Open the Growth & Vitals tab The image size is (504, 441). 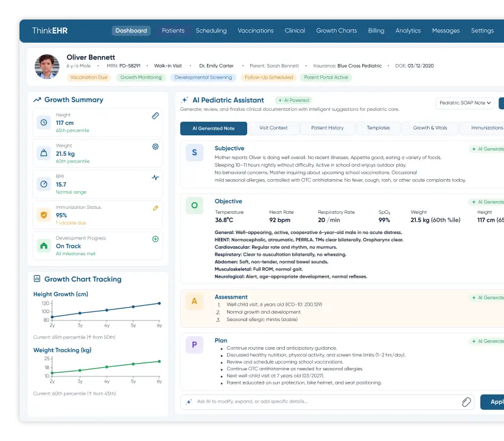tap(430, 128)
